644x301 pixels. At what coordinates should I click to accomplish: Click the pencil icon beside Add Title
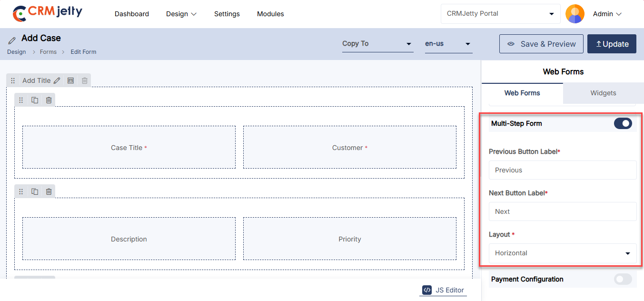(x=57, y=80)
